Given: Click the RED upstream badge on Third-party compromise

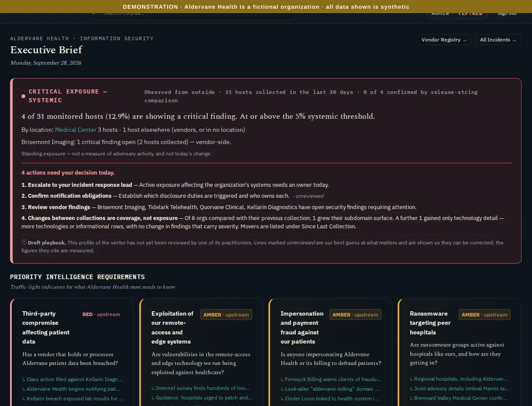Looking at the screenshot, I should 101,314.
